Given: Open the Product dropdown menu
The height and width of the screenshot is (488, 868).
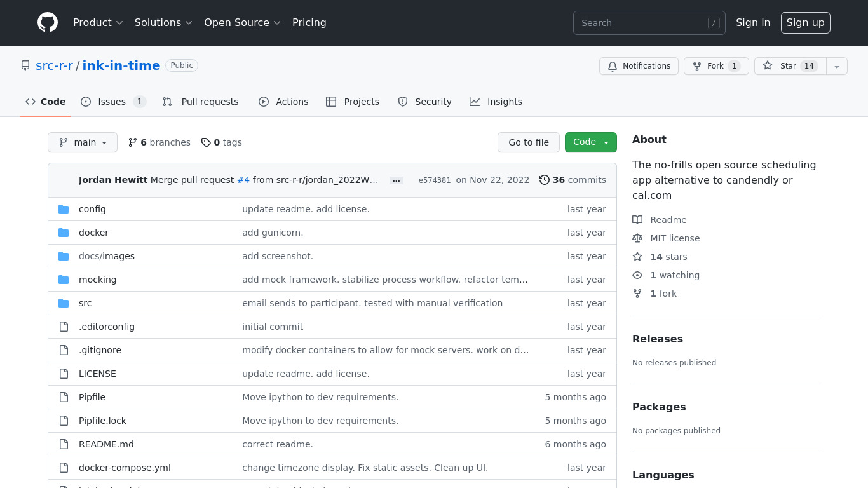Looking at the screenshot, I should point(98,22).
